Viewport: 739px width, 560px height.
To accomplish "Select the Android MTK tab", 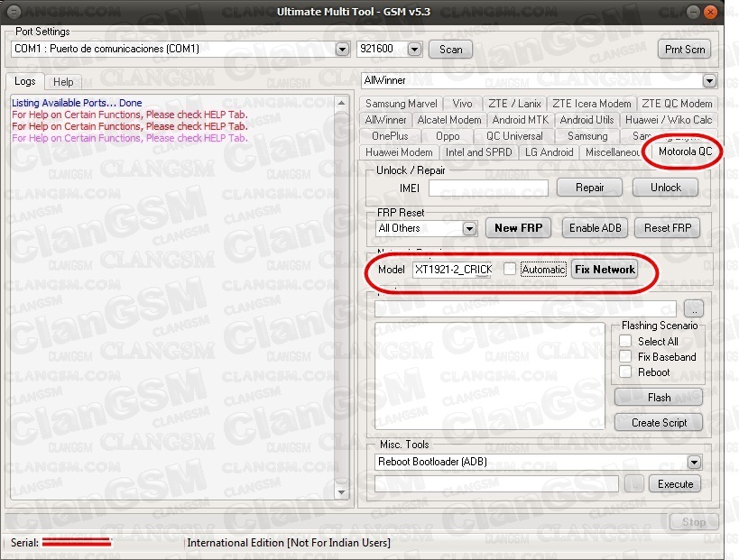I will (521, 120).
